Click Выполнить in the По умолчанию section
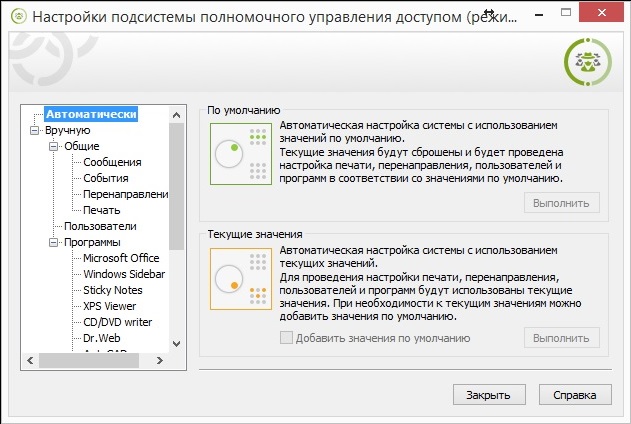Image resolution: width=631 pixels, height=424 pixels. [x=562, y=203]
